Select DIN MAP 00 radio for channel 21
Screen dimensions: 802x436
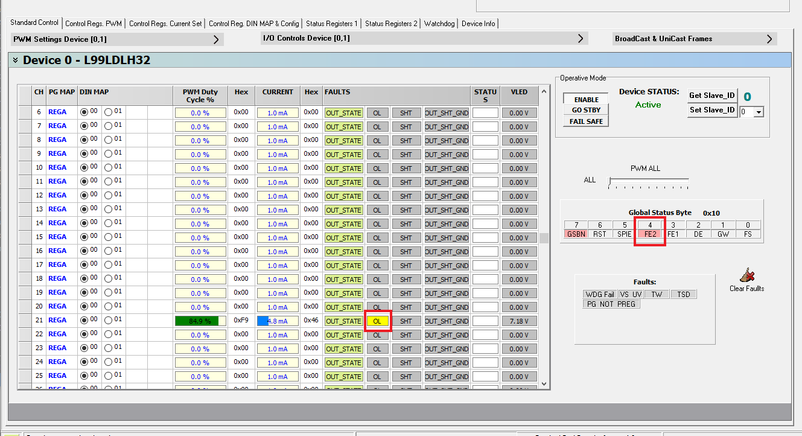[84, 320]
